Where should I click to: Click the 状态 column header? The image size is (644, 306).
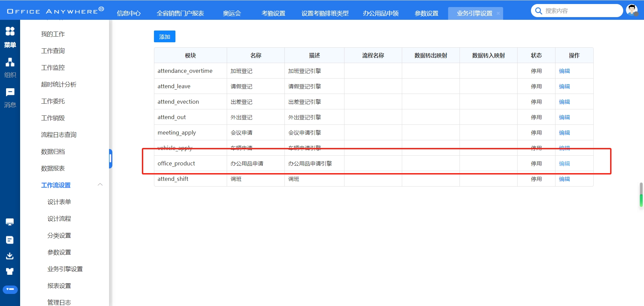click(536, 55)
